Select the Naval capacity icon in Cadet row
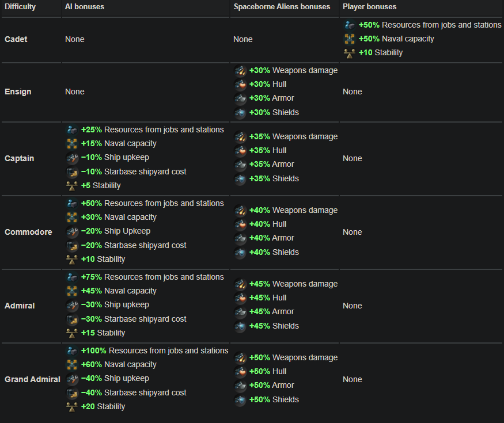The height and width of the screenshot is (423, 504). pos(350,39)
